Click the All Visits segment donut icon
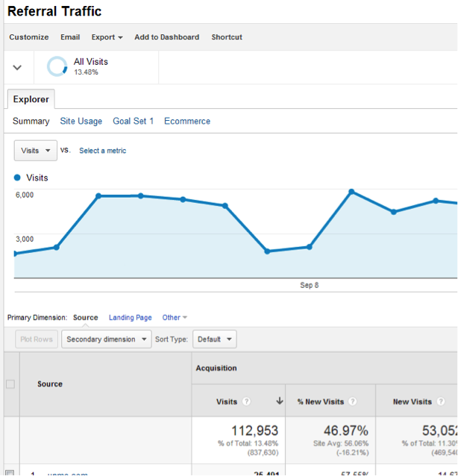This screenshot has height=476, width=458. point(57,67)
